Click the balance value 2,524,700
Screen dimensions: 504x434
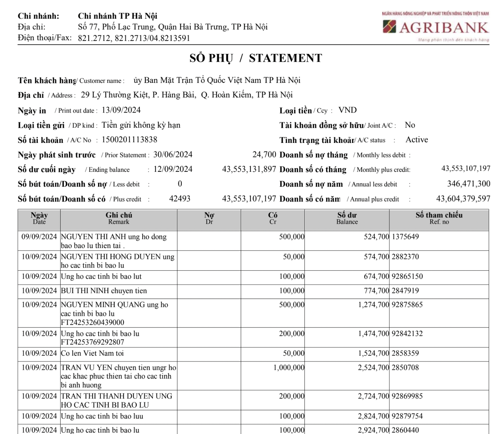coord(373,368)
